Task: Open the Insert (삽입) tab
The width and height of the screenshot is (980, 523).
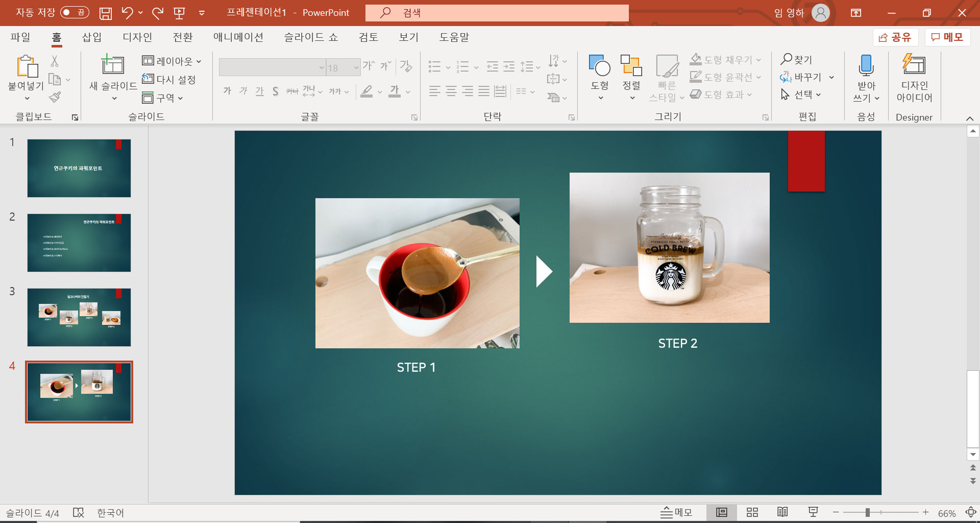Action: pos(92,37)
